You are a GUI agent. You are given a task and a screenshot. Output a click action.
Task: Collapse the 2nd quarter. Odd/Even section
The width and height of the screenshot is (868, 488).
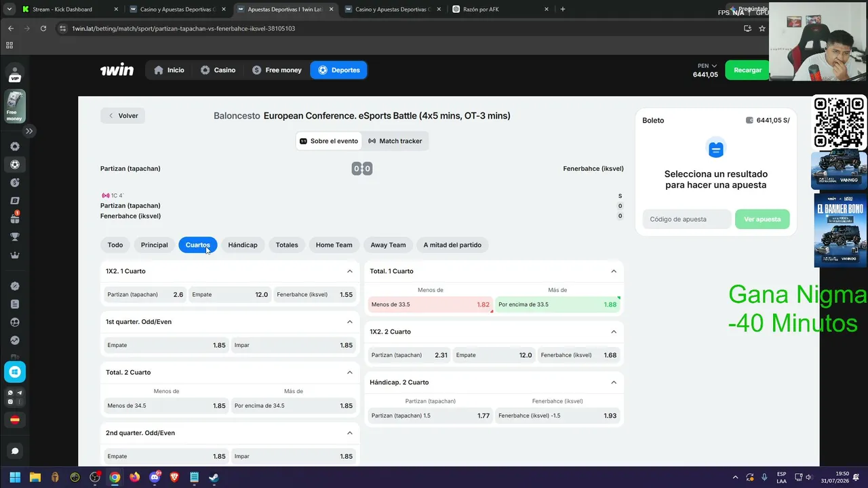click(x=350, y=433)
